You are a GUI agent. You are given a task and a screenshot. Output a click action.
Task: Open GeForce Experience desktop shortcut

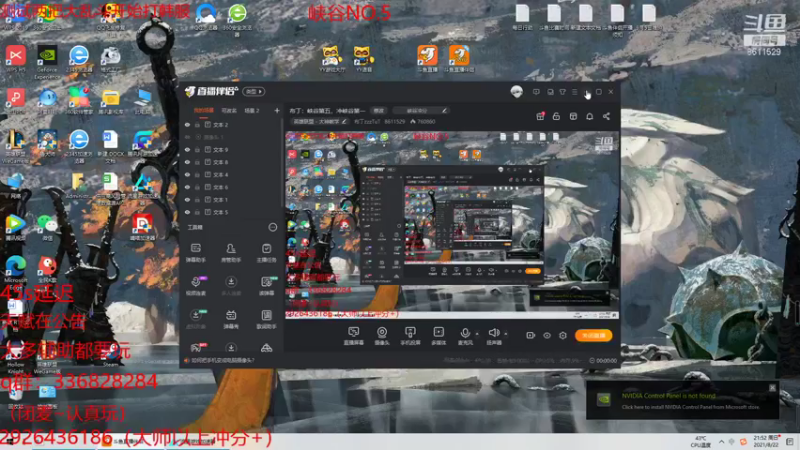pos(46,63)
